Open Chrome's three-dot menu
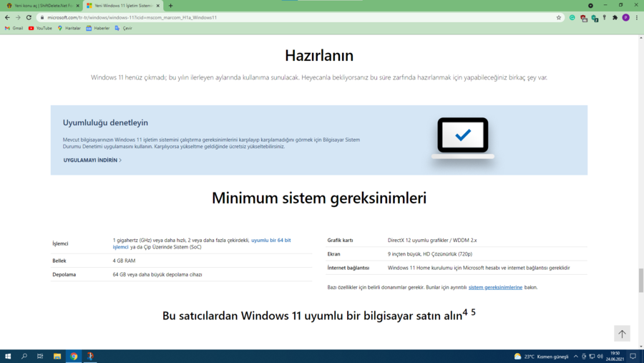The image size is (644, 363). click(x=637, y=18)
